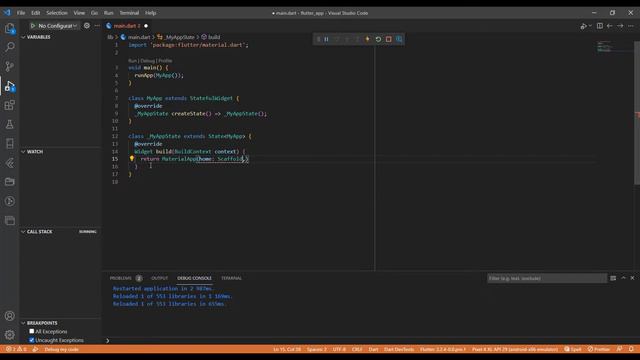640x360 pixels.
Task: Open notifications bell in status bar
Action: [x=631, y=349]
